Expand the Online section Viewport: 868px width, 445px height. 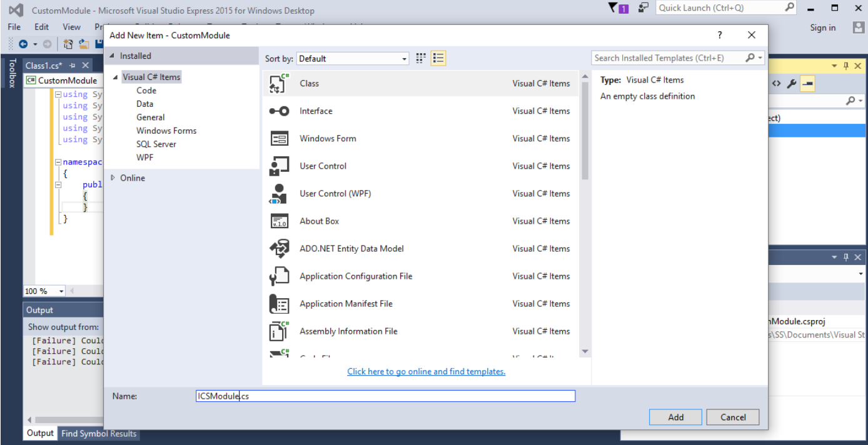tap(113, 177)
